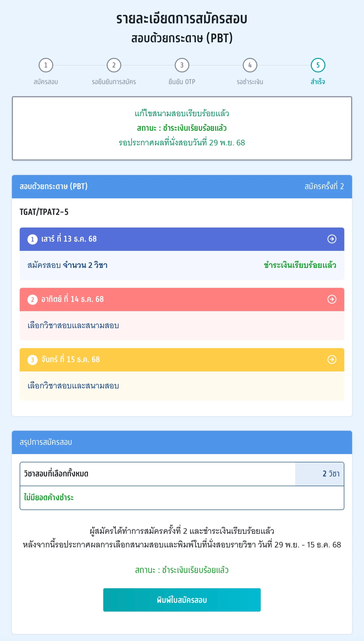Click เลือกวิชาสอบและสนามสอบ under Sunday
364x641 pixels.
coord(73,326)
